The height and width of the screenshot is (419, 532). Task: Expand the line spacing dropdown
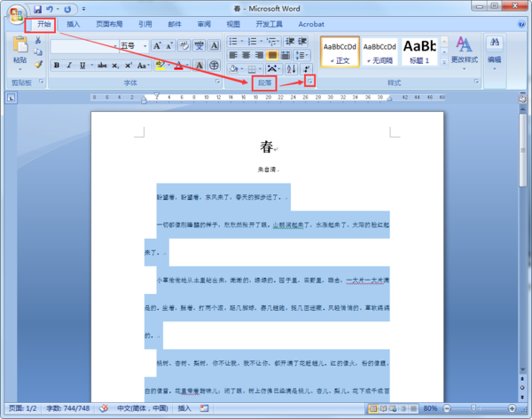tap(301, 55)
